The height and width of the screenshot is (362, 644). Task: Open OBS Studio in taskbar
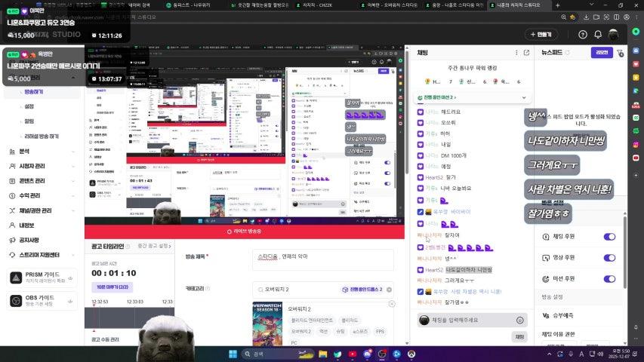(x=382, y=354)
